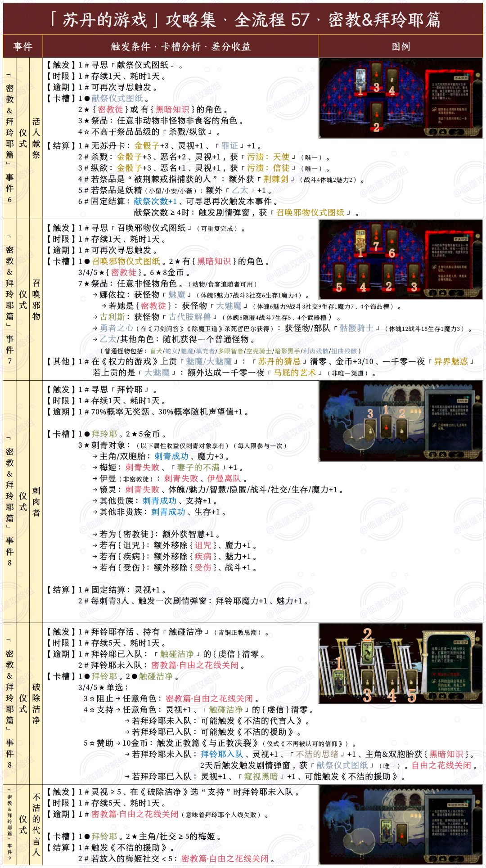Click the name 古利斯
The height and width of the screenshot is (868, 486).
click(112, 317)
